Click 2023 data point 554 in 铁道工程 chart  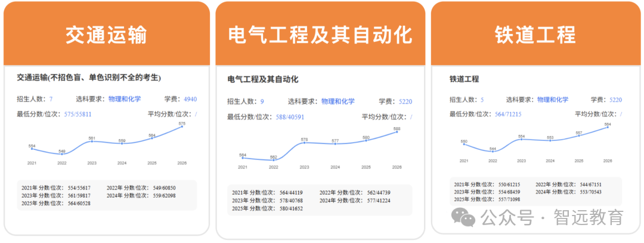[x=522, y=139]
